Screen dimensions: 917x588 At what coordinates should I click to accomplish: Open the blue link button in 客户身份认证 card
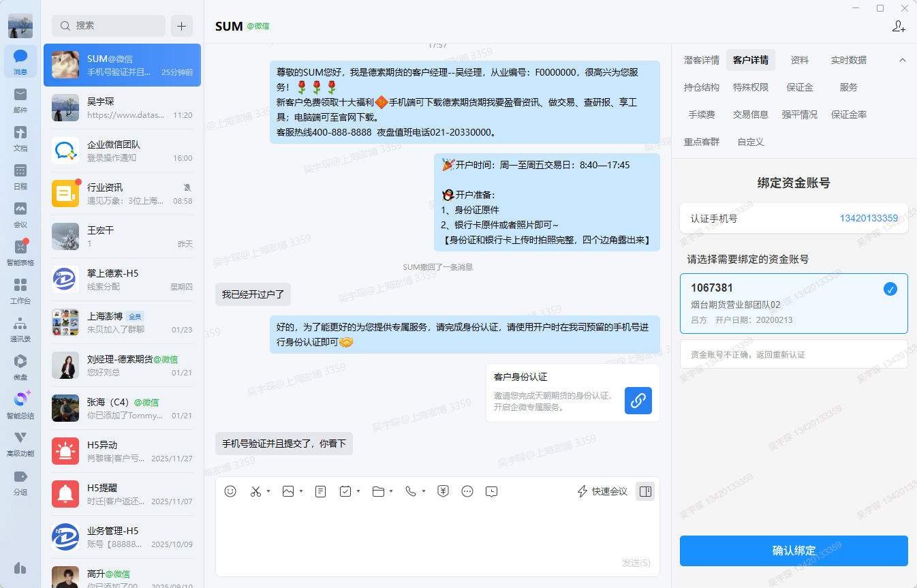click(x=638, y=401)
